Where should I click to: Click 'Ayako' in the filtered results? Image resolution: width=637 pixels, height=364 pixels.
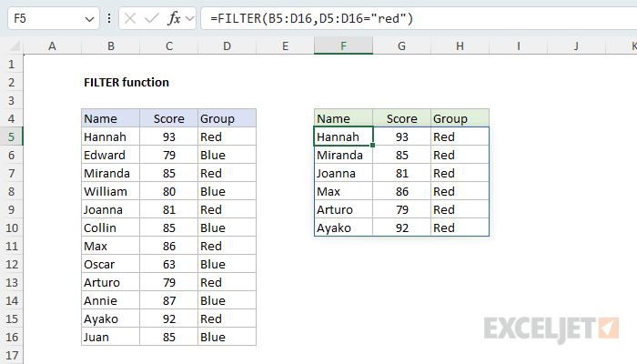pyautogui.click(x=343, y=227)
